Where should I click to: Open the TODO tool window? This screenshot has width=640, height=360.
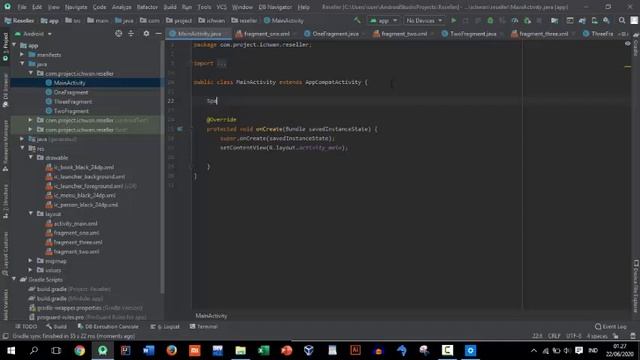[26, 327]
